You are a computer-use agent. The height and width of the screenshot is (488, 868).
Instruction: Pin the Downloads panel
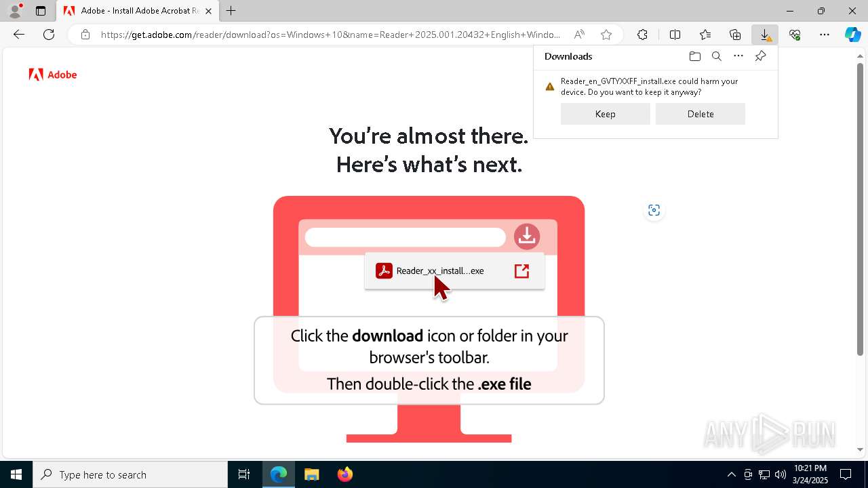click(760, 56)
